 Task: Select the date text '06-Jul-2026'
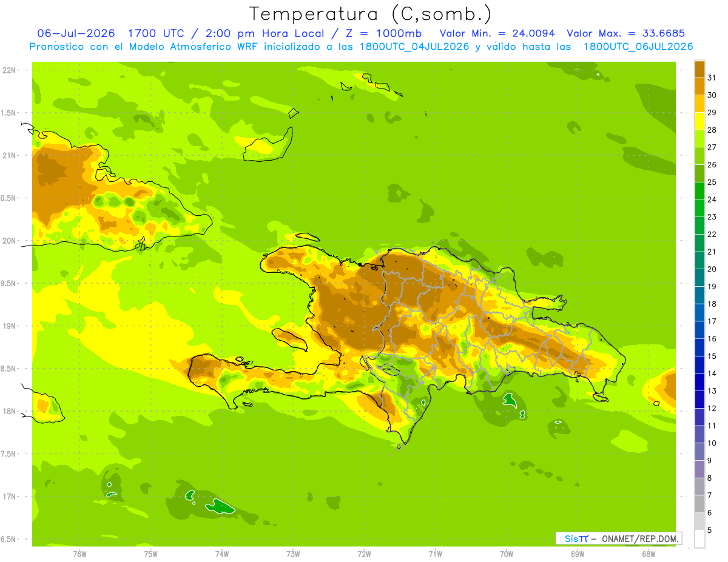pos(76,33)
